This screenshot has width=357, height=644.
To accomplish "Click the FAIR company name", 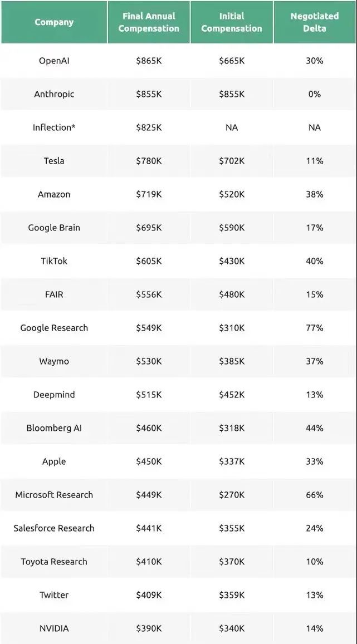I will pos(54,294).
